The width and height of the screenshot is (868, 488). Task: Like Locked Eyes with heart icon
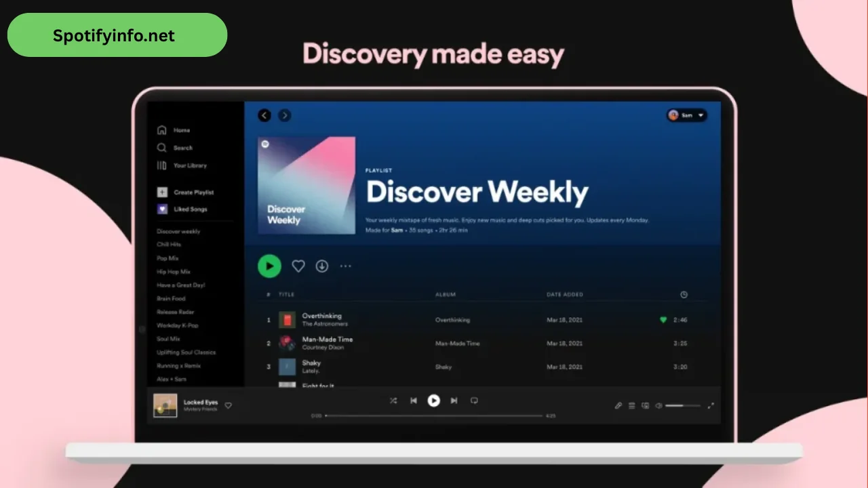coord(229,405)
